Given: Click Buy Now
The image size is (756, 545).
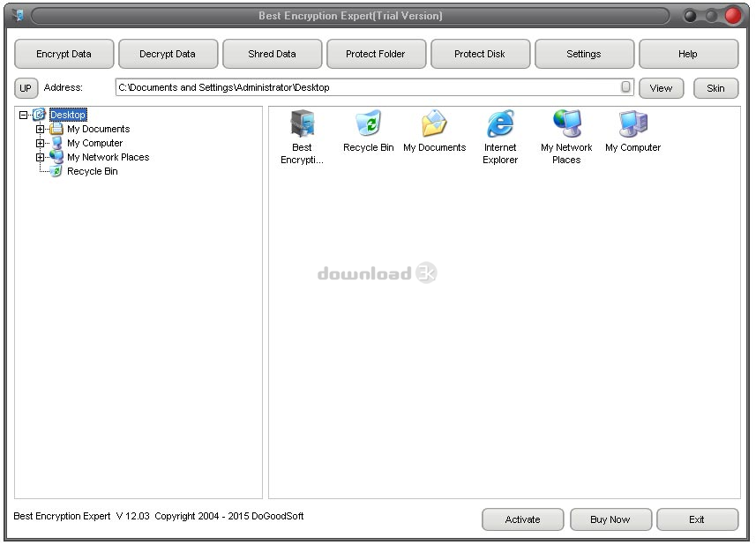Looking at the screenshot, I should 610,519.
